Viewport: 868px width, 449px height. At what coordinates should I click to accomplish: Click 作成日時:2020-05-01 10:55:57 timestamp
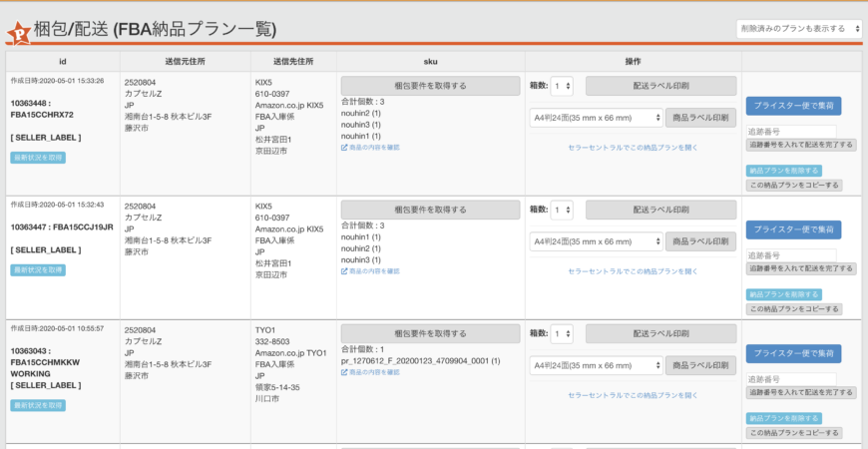pos(57,328)
